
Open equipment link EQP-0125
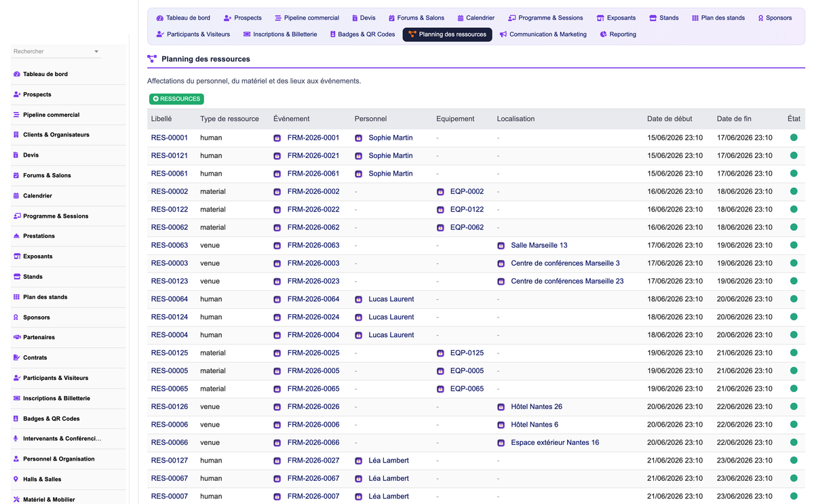coord(467,353)
